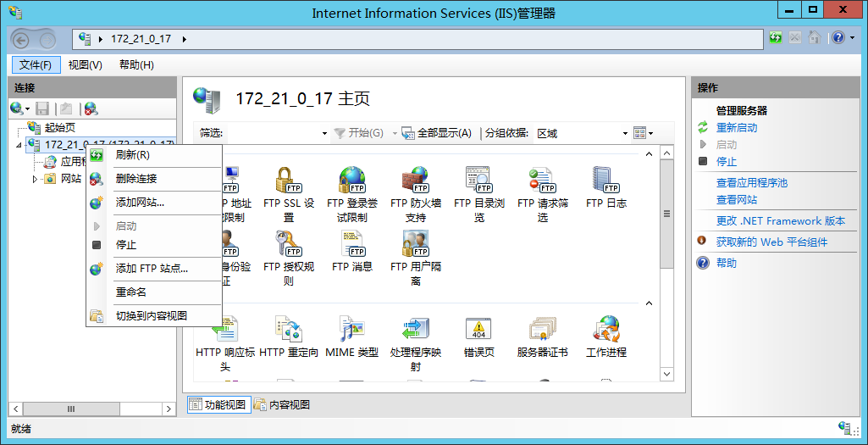Open the 筛选 filter dropdown arrow
Image resolution: width=868 pixels, height=445 pixels.
pos(325,134)
